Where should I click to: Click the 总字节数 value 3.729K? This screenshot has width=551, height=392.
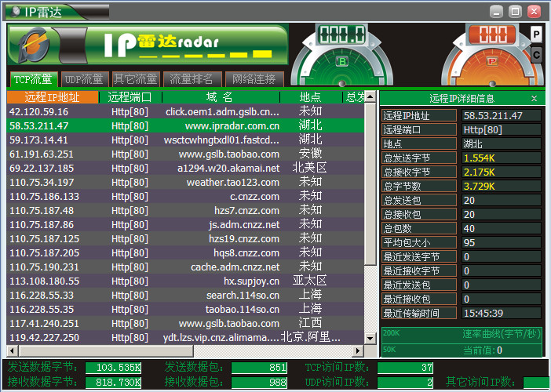click(502, 187)
